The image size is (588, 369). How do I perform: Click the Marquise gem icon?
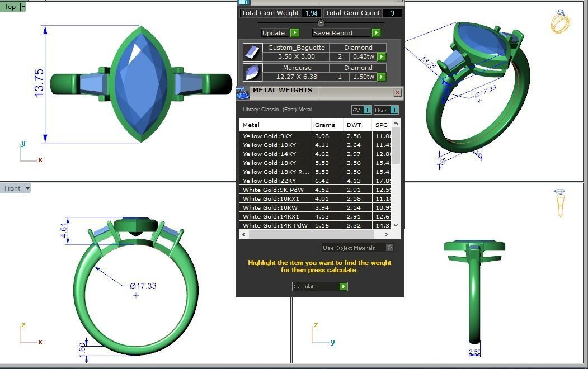(252, 72)
